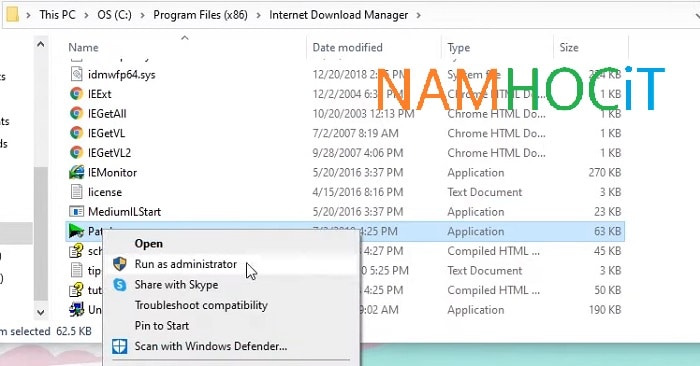Image resolution: width=700 pixels, height=366 pixels.
Task: Click the Chrome icon beside IEGetVL
Action: (x=76, y=133)
